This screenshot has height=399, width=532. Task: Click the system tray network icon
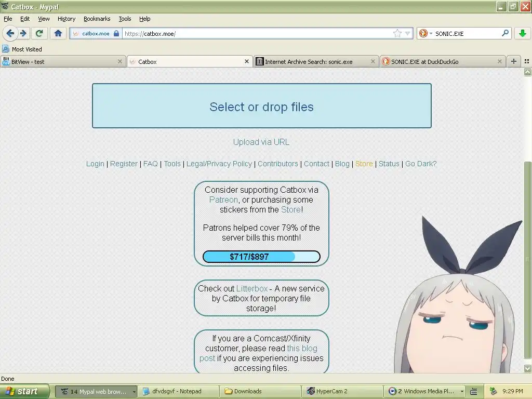pos(493,391)
